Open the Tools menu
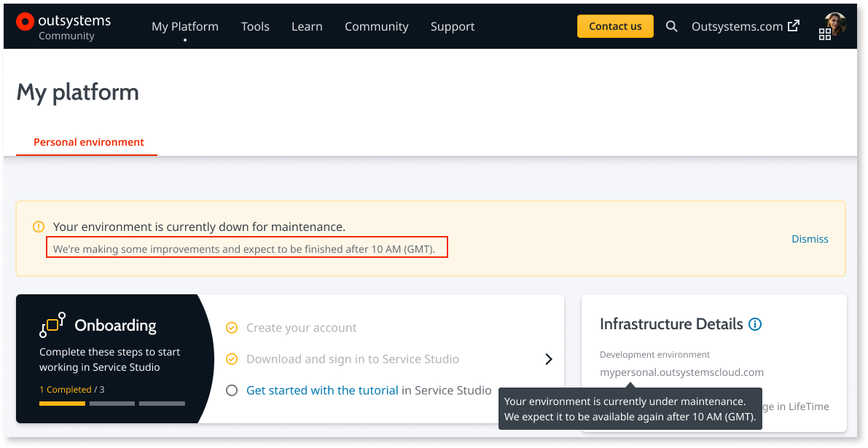Image resolution: width=868 pixels, height=448 pixels. 255,26
